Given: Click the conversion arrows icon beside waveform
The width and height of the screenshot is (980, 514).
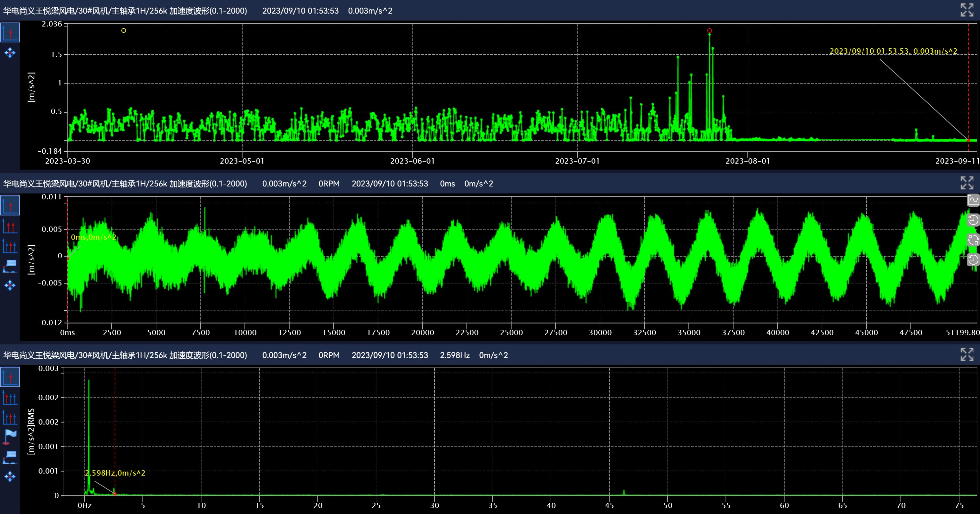Looking at the screenshot, I should click(x=973, y=239).
